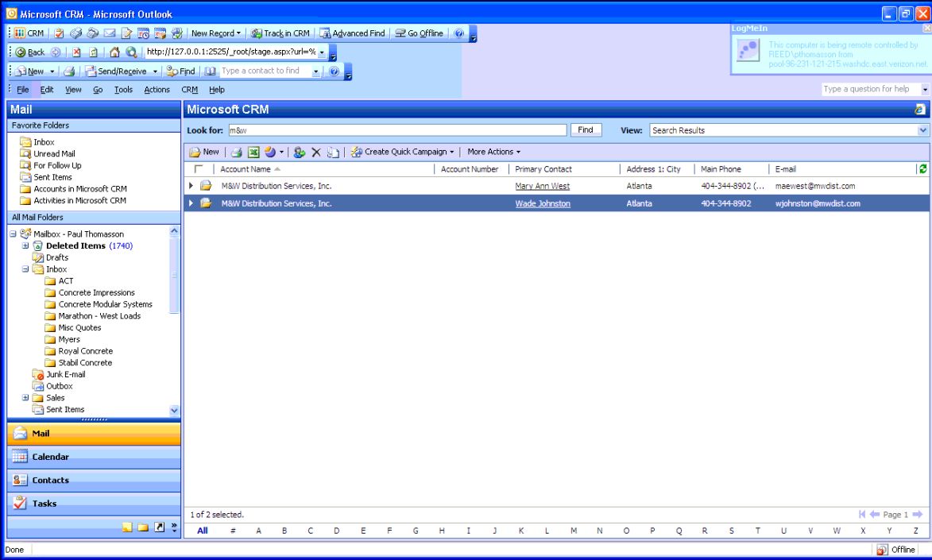Click help icon in CRM toolbar
This screenshot has height=560, width=932.
coord(459,33)
